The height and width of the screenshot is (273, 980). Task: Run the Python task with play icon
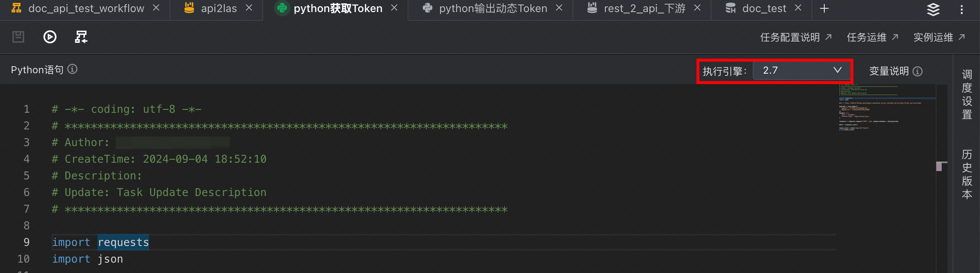click(x=50, y=37)
